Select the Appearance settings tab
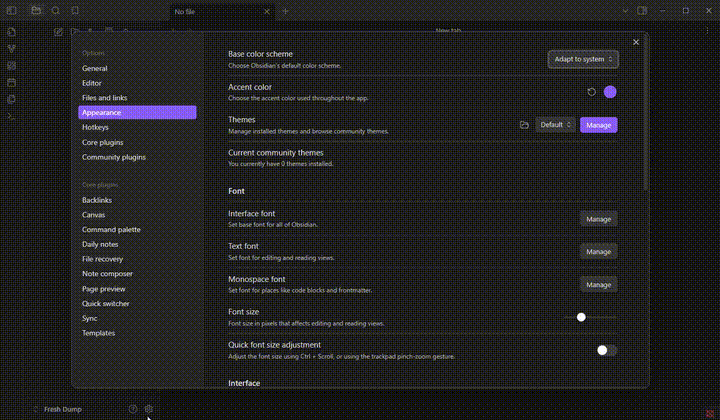720x420 pixels. tap(137, 112)
